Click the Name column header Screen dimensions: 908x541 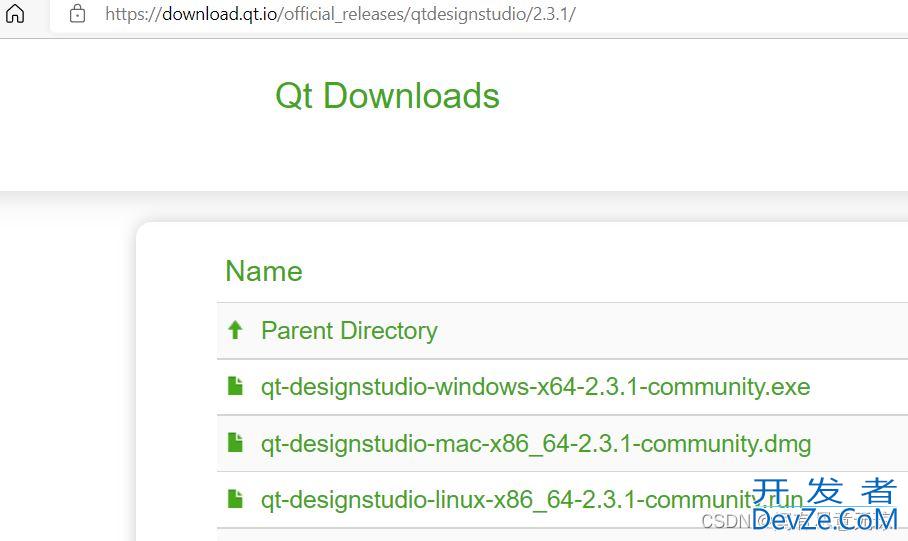(x=264, y=271)
